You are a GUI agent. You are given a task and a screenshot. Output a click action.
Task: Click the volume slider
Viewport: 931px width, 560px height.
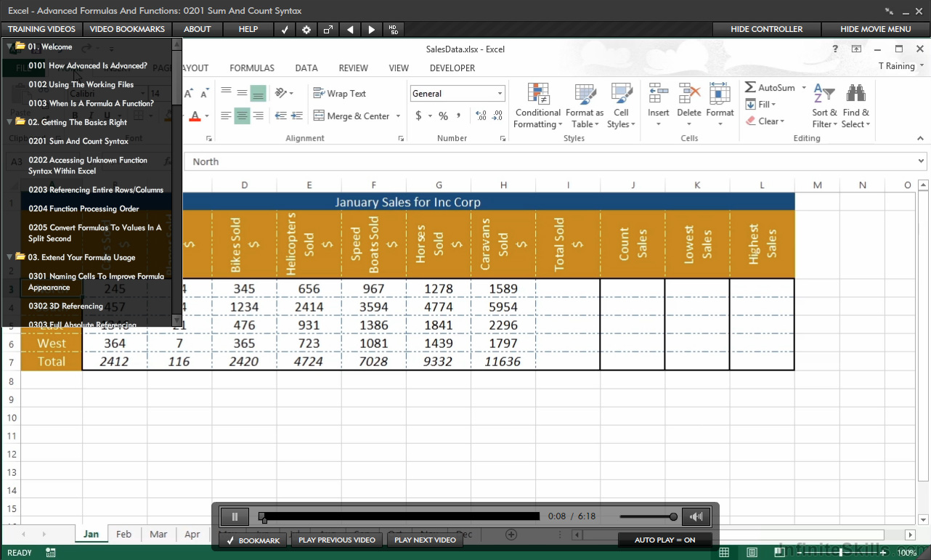649,516
